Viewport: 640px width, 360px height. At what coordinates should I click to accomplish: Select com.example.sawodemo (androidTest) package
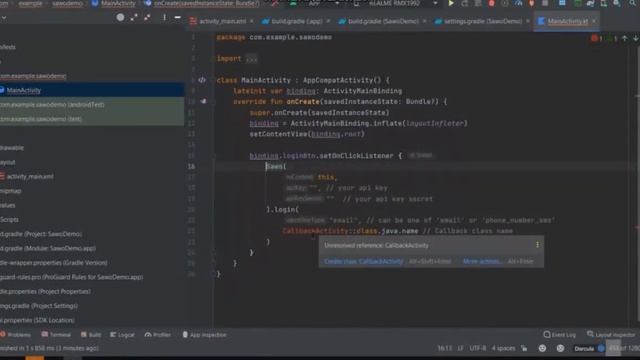click(92, 104)
